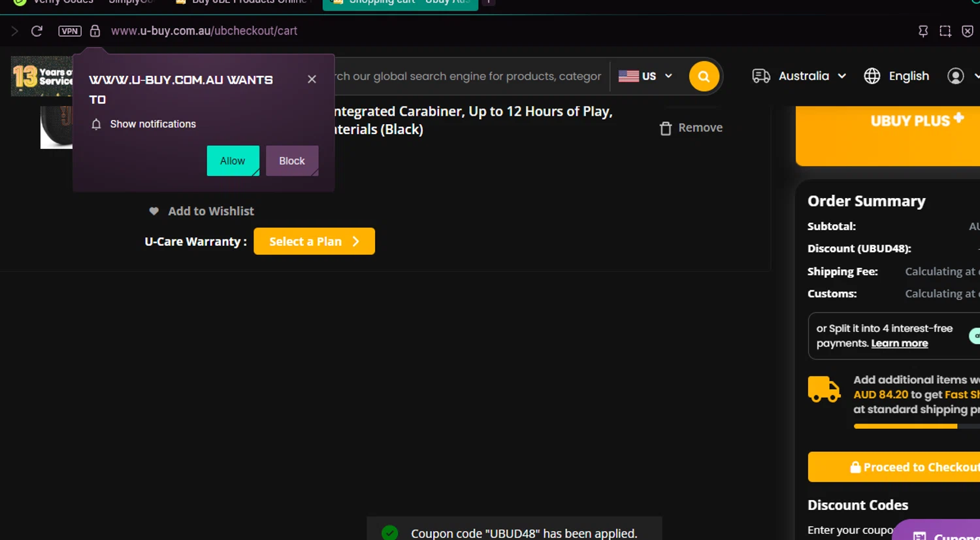
Task: Click the forward navigation arrow
Action: [14, 31]
